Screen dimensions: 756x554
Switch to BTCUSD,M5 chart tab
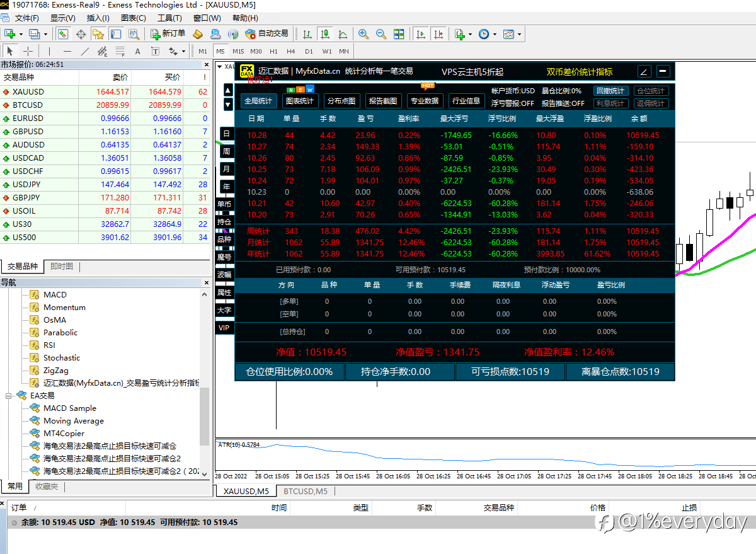coord(306,491)
